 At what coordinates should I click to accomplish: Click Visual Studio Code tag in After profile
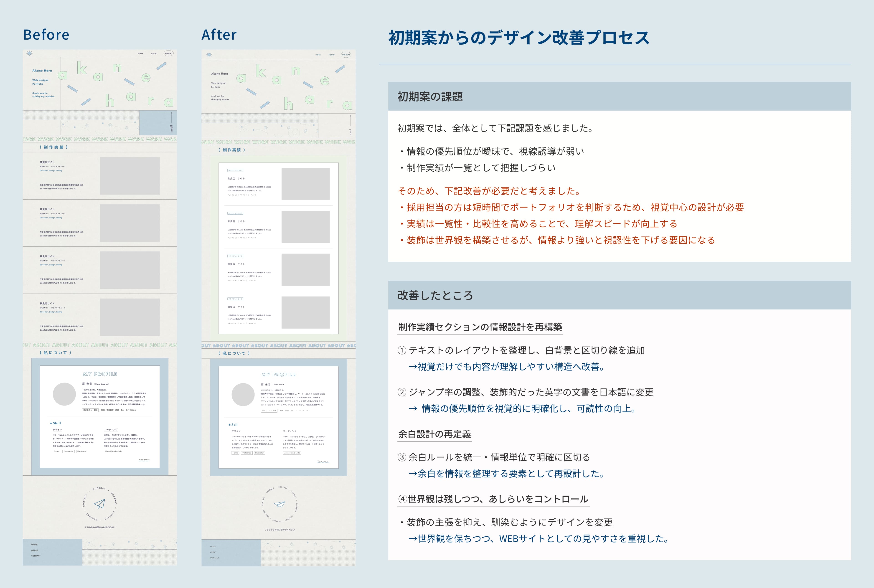(x=292, y=453)
